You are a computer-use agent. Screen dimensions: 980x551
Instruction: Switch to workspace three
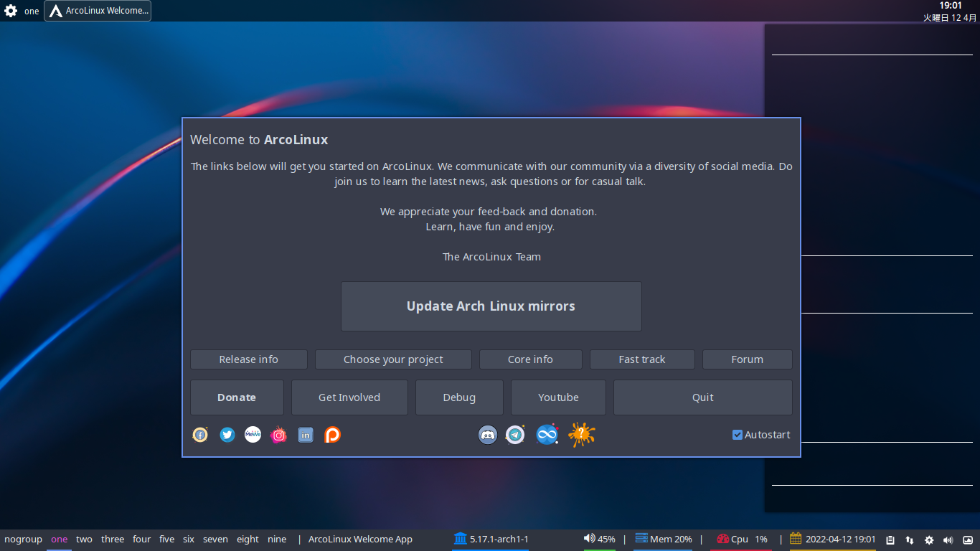pyautogui.click(x=113, y=540)
